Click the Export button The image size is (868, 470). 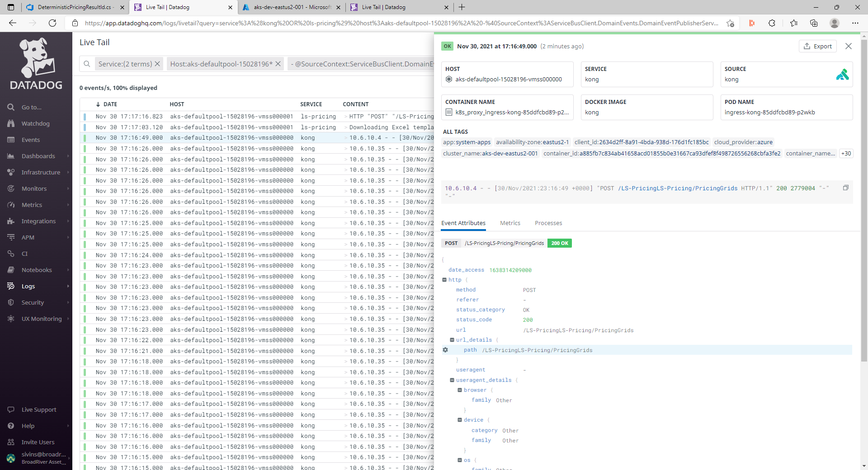[818, 46]
